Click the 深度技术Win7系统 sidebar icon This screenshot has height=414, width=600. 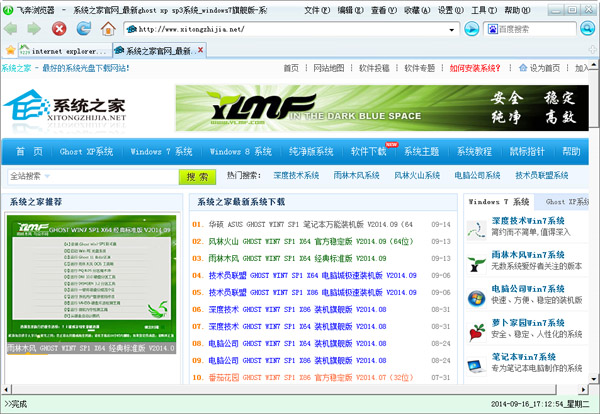pyautogui.click(x=476, y=227)
